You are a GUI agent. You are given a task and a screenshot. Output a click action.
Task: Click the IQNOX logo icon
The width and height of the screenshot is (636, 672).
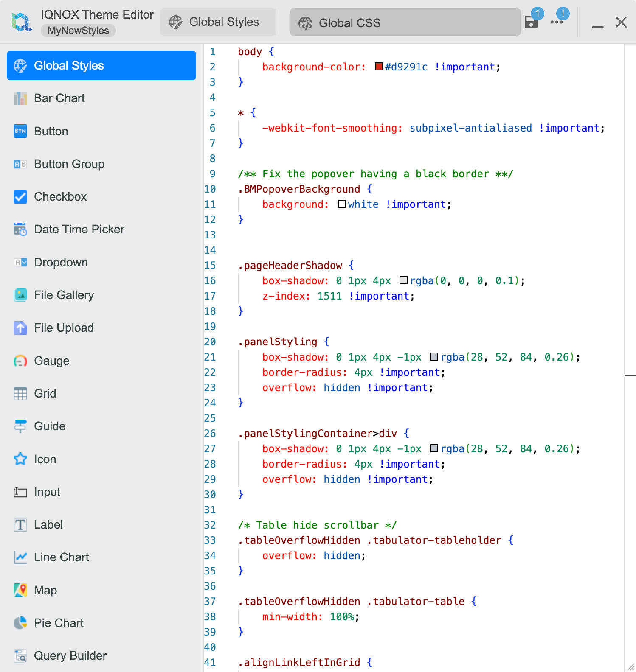(x=21, y=22)
